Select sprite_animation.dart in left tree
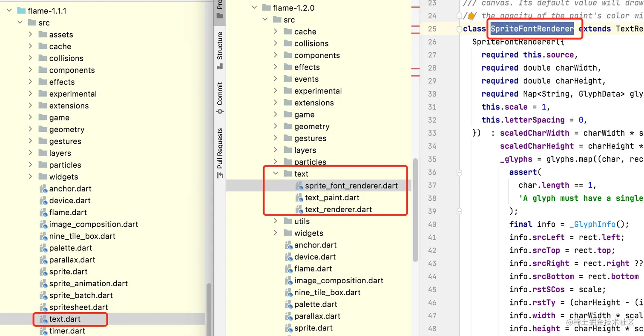The width and height of the screenshot is (644, 336). (88, 283)
